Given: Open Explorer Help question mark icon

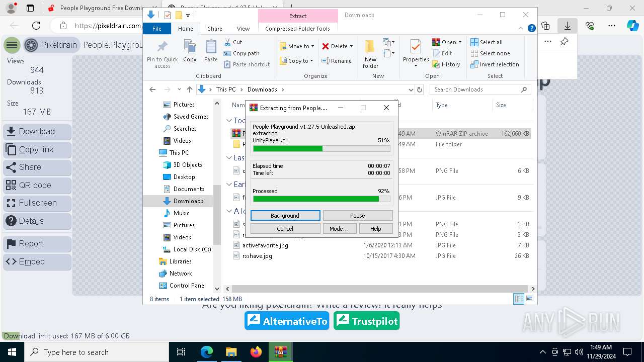Looking at the screenshot, I should coord(531,29).
